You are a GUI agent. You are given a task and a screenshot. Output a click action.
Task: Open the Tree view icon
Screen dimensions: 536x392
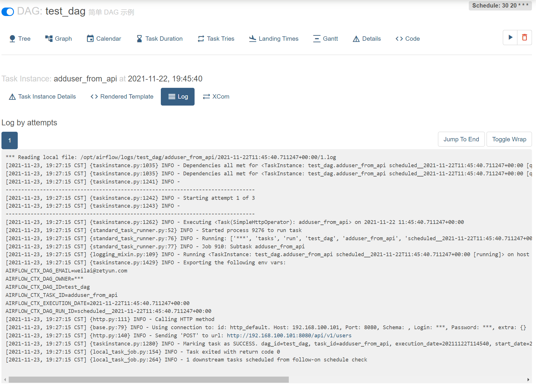click(12, 39)
